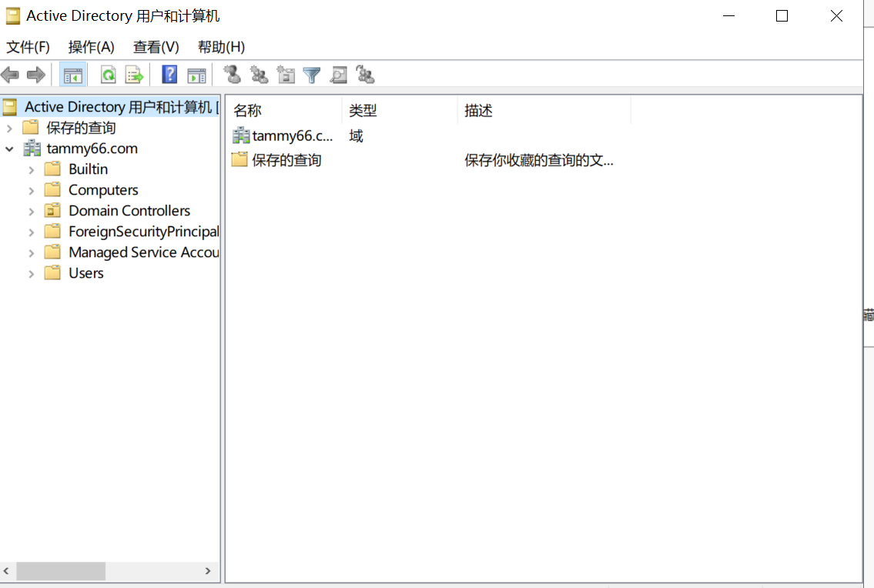Click tree scrollbar left arrow
Viewport: 874px width, 588px height.
tap(6, 571)
